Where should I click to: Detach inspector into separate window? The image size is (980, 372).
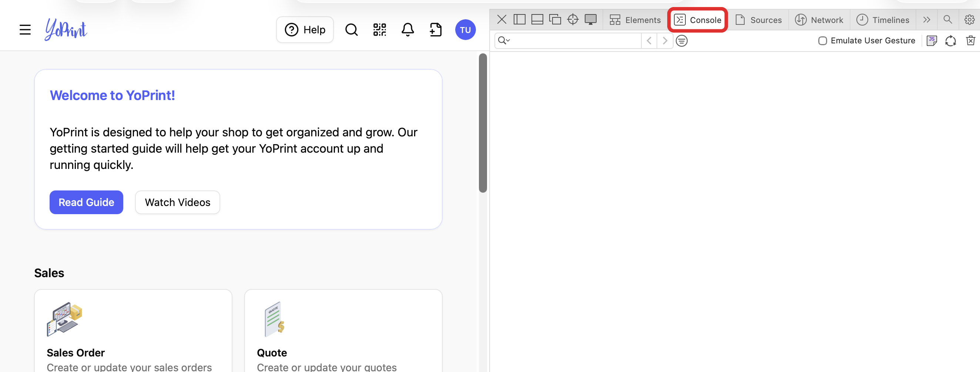[555, 19]
